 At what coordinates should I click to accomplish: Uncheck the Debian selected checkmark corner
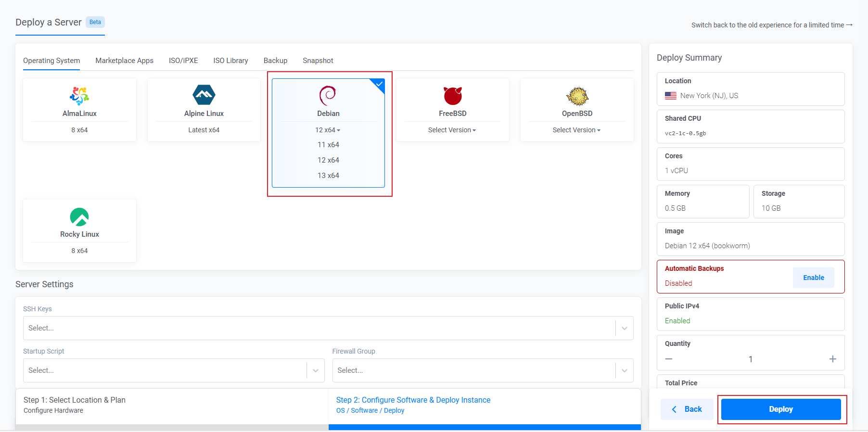coord(379,84)
